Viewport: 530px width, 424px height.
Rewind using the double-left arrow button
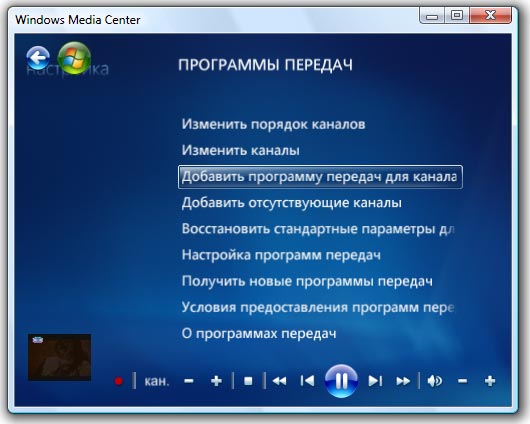click(x=279, y=381)
